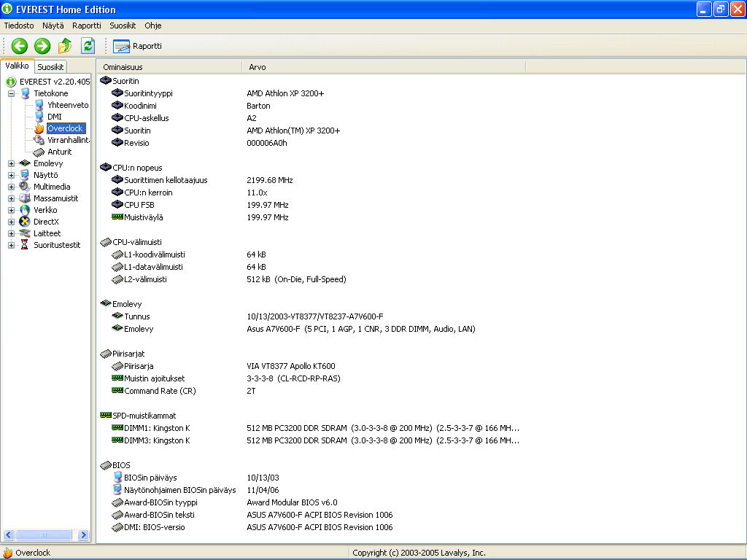Viewport: 747px width, 560px height.
Task: Click the Verkko network globe icon
Action: (25, 210)
